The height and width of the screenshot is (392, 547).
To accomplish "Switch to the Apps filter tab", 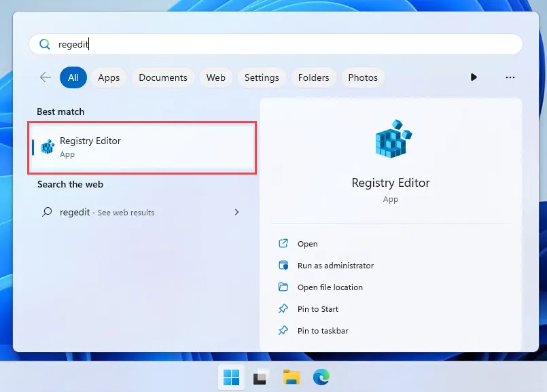I will (109, 77).
